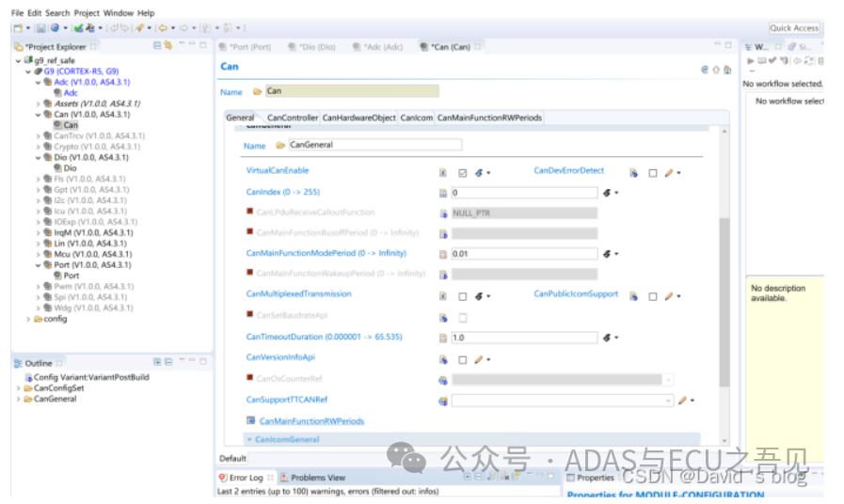Select Dio config under Dio module in tree
The width and height of the screenshot is (844, 504).
coord(70,168)
